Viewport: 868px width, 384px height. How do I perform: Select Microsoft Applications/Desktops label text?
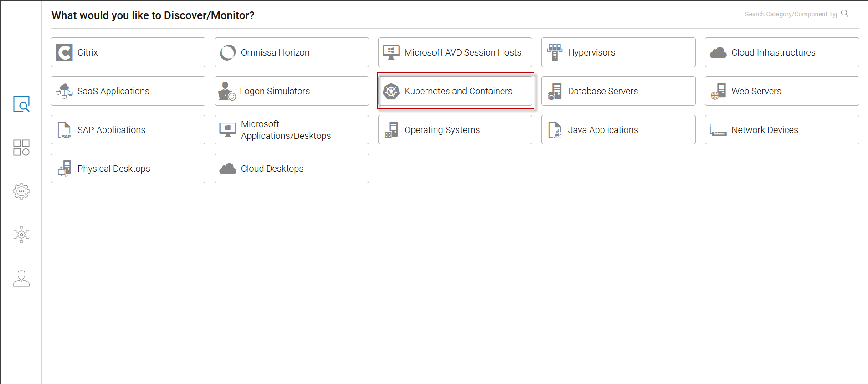(286, 130)
